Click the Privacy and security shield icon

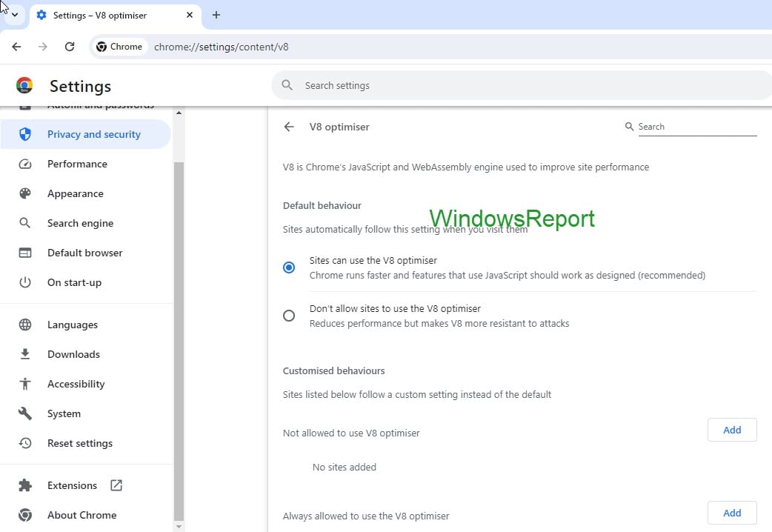pyautogui.click(x=25, y=134)
